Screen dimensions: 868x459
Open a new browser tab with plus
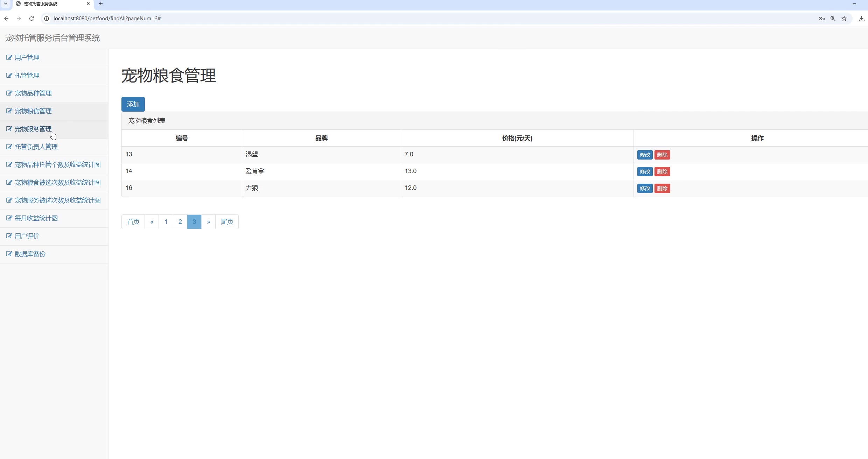101,4
